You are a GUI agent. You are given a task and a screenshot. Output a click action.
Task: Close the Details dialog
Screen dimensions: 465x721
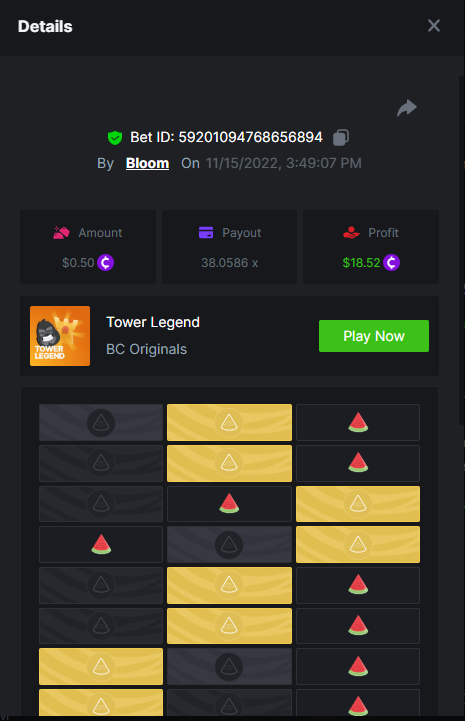(x=434, y=26)
